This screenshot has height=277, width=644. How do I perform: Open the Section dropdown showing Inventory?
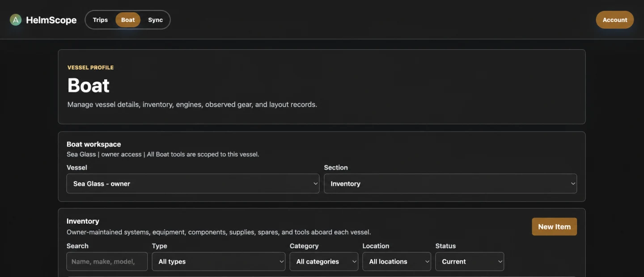click(x=450, y=184)
